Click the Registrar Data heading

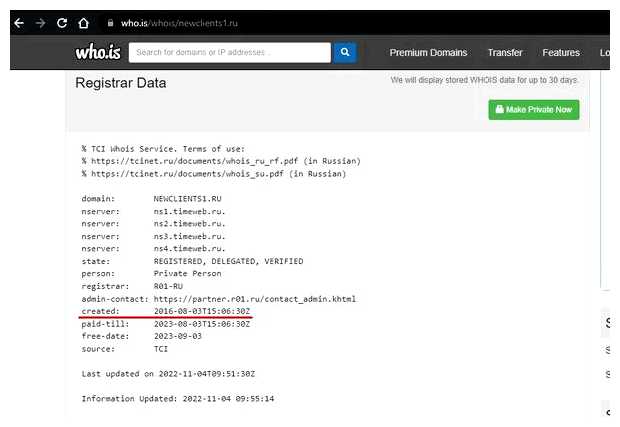(122, 83)
